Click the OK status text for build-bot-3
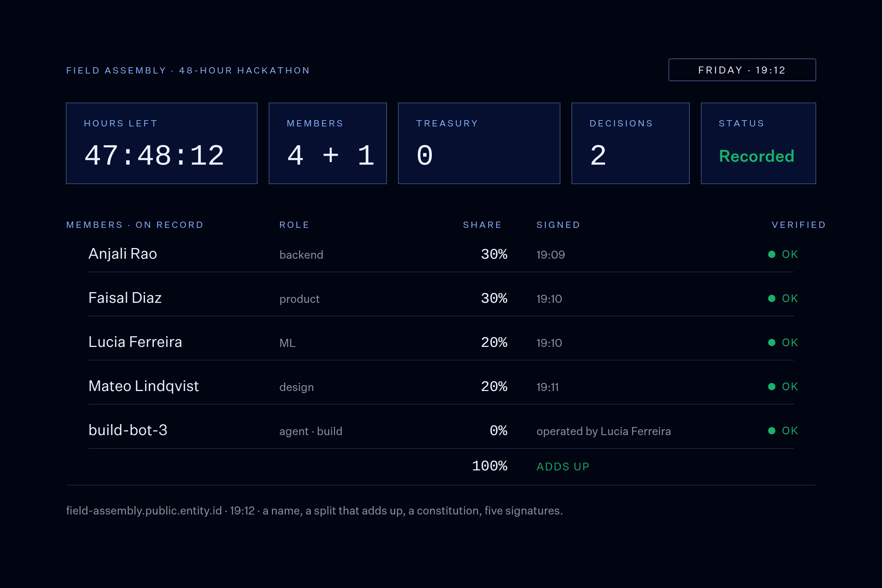The width and height of the screenshot is (882, 588). click(790, 430)
